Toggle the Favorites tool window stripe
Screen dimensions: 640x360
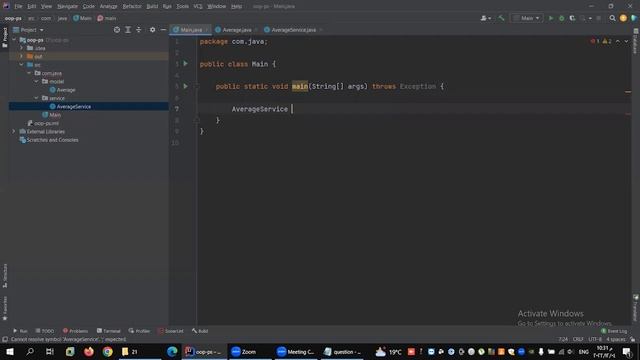click(4, 308)
